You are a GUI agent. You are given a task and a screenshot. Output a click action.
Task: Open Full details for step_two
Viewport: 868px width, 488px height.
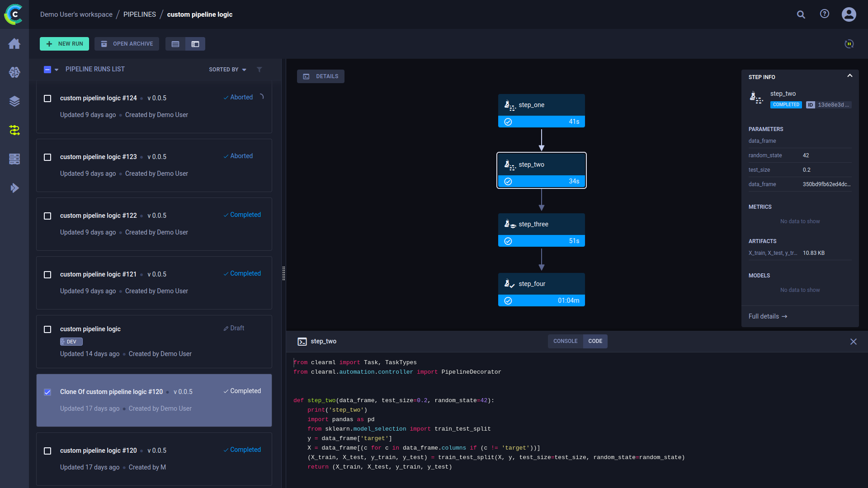pos(767,316)
